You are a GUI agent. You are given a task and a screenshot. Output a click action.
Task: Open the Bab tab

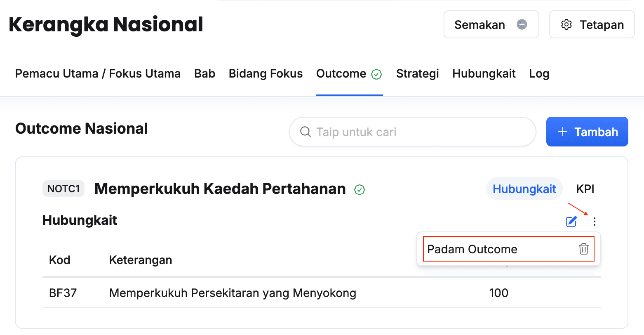click(204, 74)
